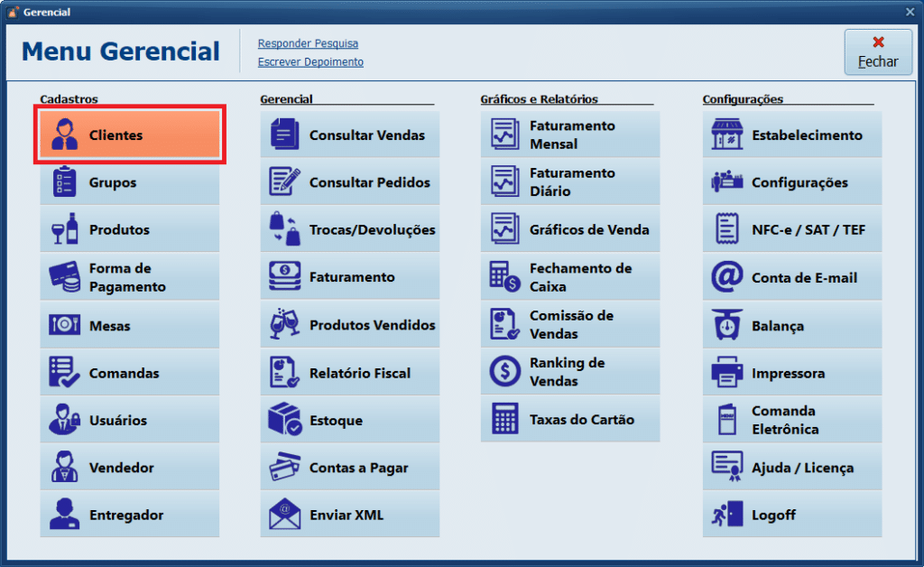Open Trocas/Devoluções

350,230
